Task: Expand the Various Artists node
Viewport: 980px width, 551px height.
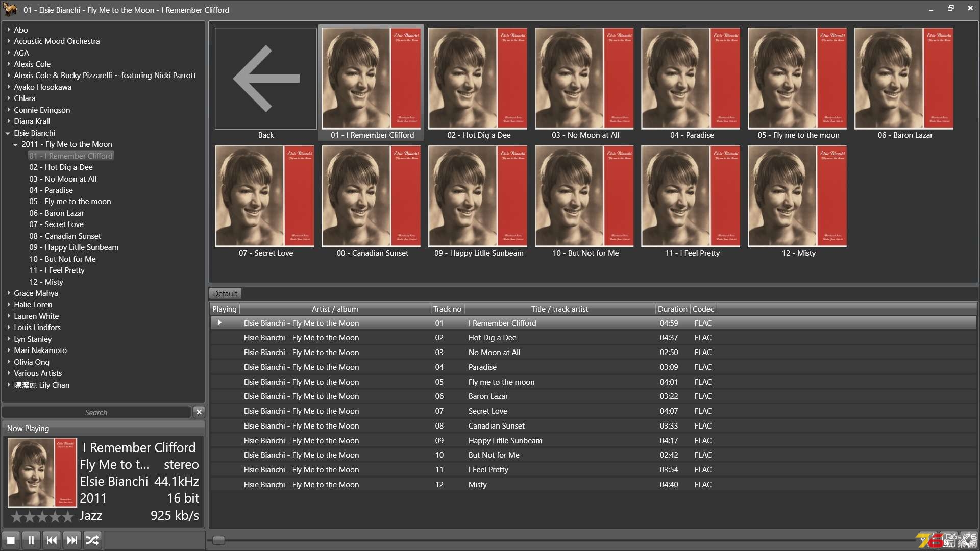Action: (9, 373)
